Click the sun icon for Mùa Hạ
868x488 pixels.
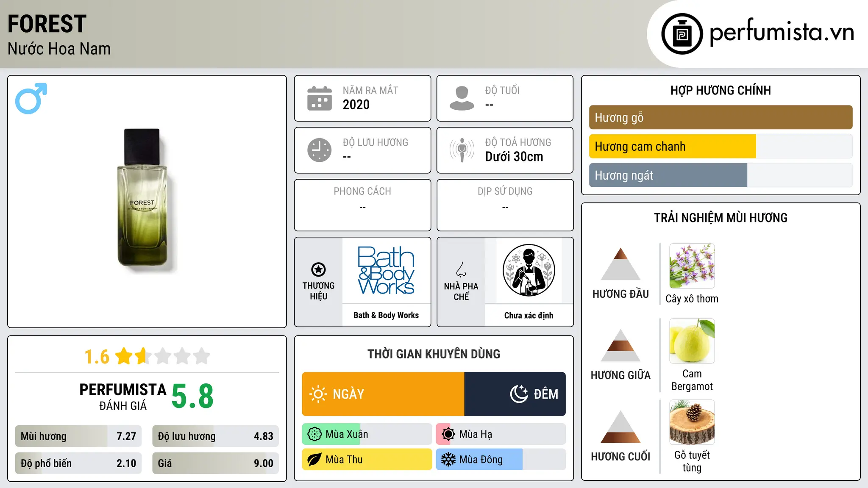point(448,434)
